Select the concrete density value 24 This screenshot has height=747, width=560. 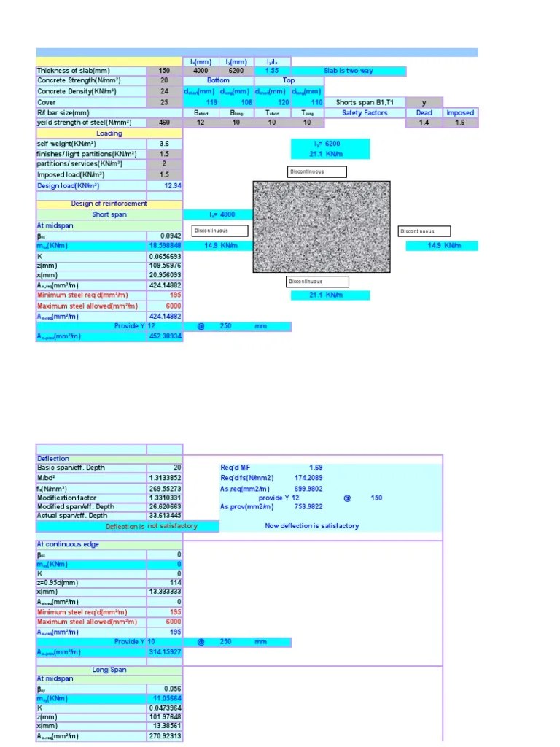164,91
